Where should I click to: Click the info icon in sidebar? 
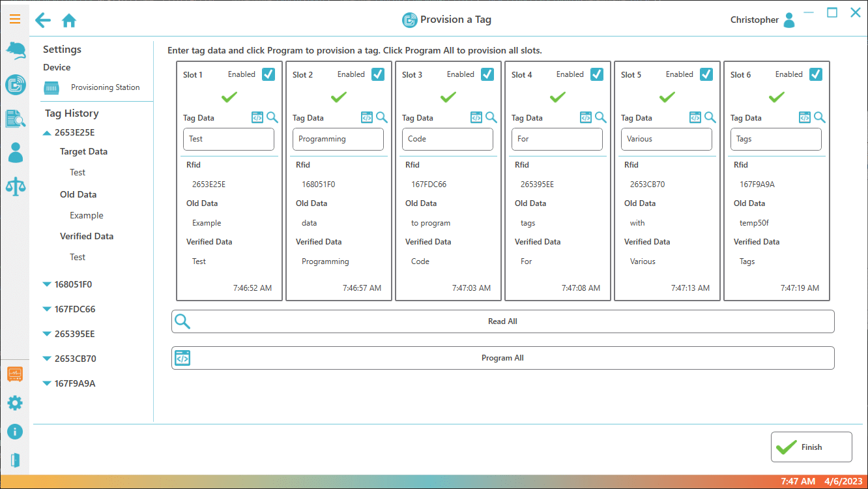click(x=14, y=432)
